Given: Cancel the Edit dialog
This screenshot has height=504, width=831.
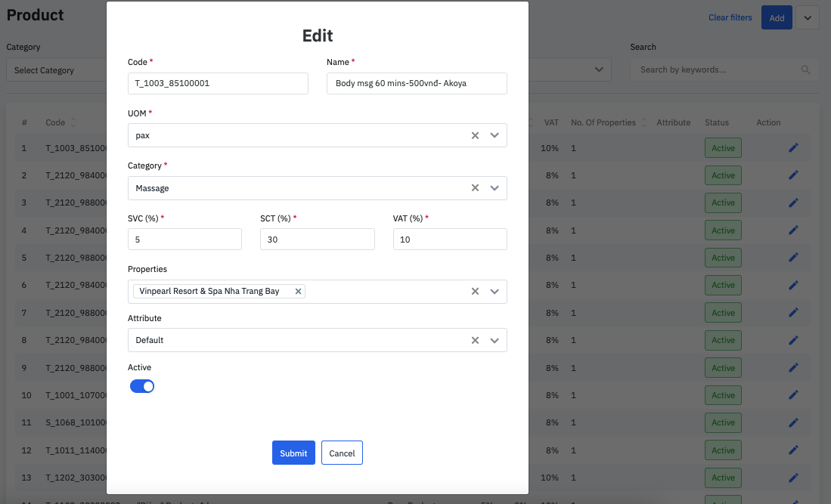Looking at the screenshot, I should tap(342, 453).
